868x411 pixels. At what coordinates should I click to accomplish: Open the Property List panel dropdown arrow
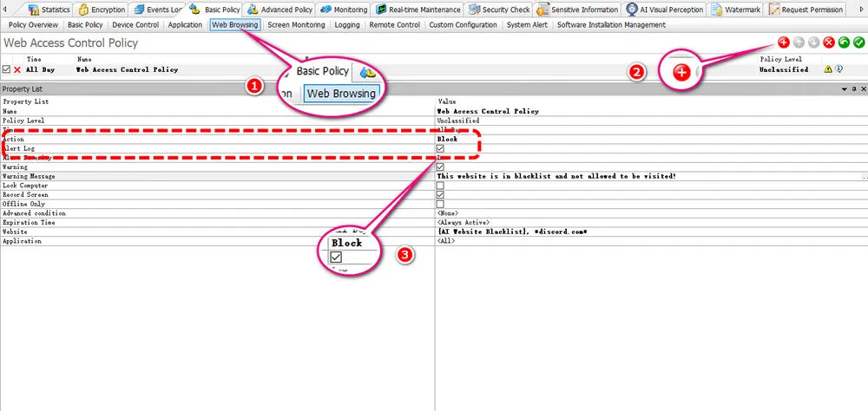click(x=845, y=89)
